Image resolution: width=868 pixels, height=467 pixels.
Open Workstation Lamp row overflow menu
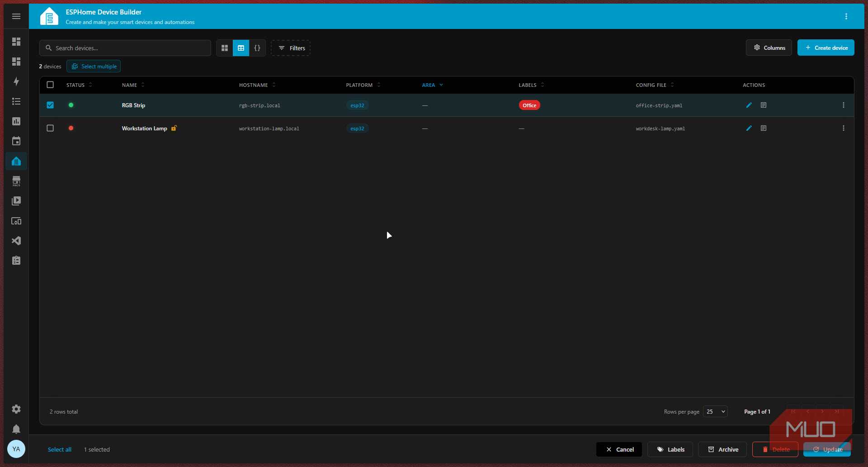pyautogui.click(x=844, y=128)
